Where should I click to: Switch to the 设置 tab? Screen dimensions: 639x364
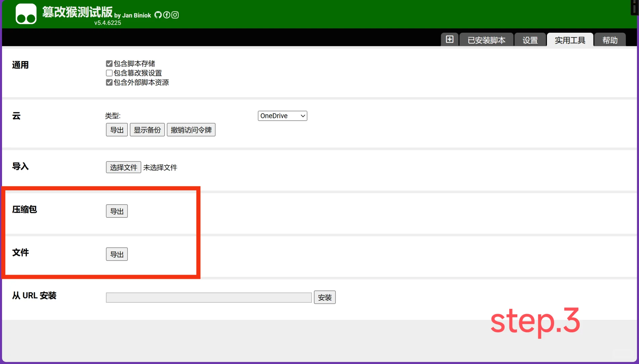(530, 40)
